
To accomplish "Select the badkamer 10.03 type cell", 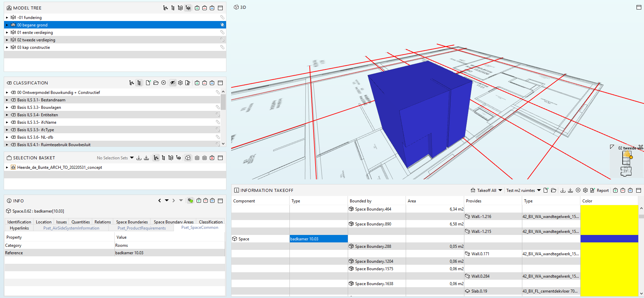I will 319,239.
